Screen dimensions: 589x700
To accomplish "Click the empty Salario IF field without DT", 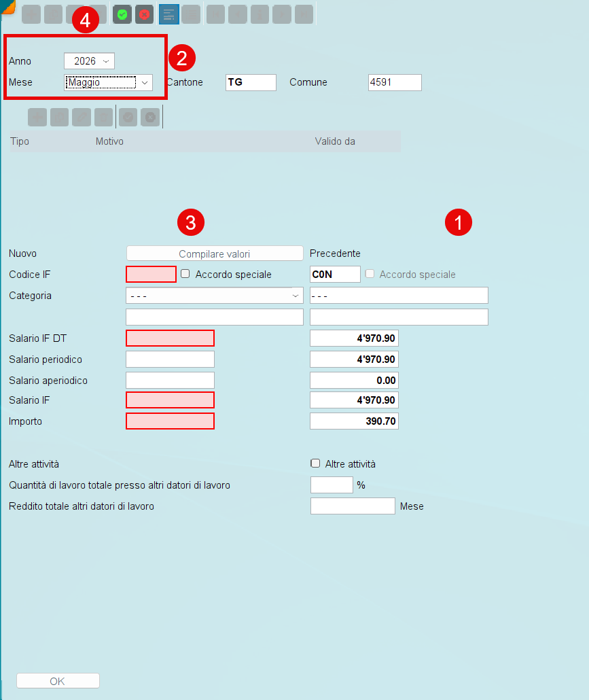I will point(170,400).
